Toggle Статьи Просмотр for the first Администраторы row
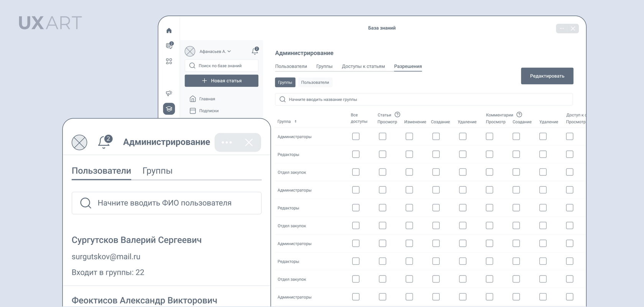 tap(383, 136)
